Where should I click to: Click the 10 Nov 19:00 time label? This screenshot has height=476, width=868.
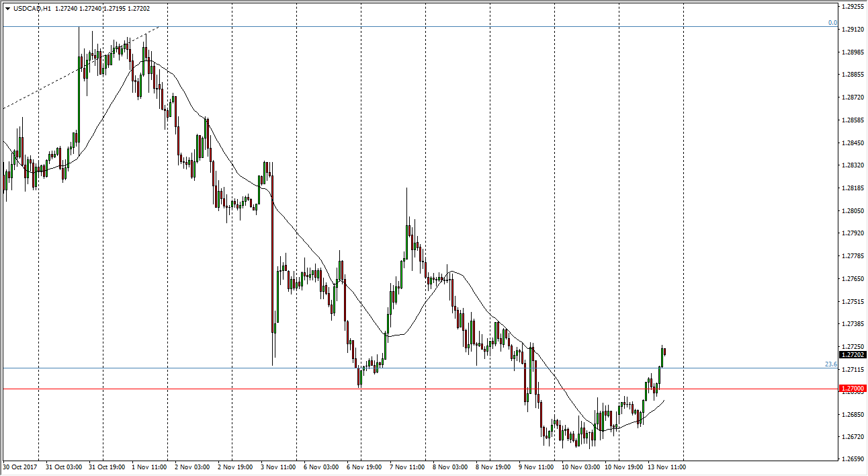pyautogui.click(x=623, y=467)
